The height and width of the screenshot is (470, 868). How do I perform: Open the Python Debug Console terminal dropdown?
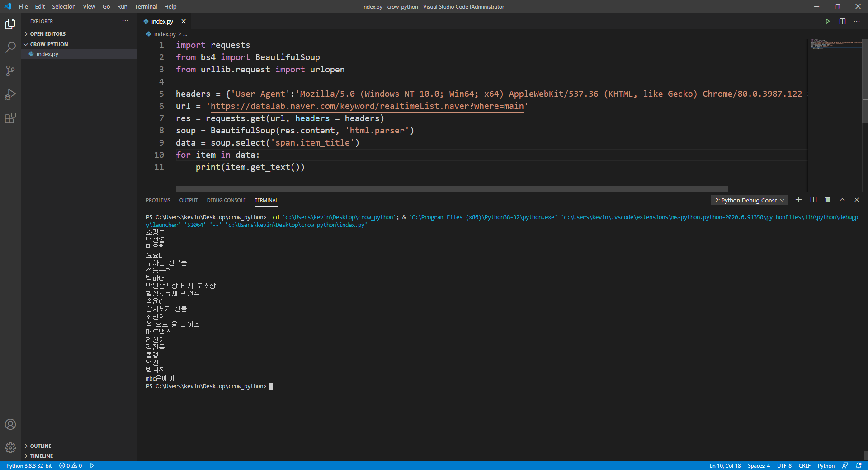coord(750,200)
